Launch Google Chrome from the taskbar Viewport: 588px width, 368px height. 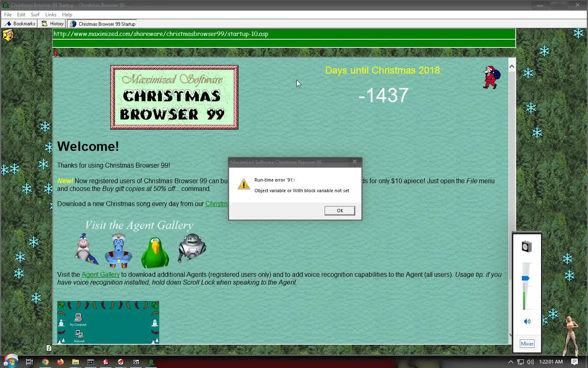(45, 362)
